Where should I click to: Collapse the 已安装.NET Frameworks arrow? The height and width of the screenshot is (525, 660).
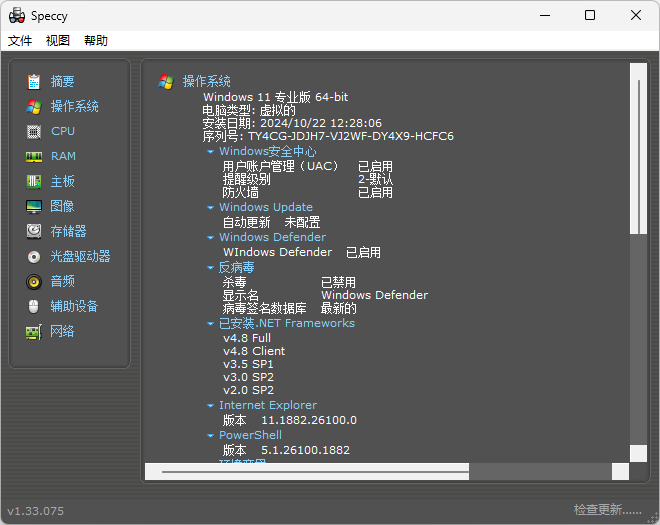pyautogui.click(x=210, y=324)
